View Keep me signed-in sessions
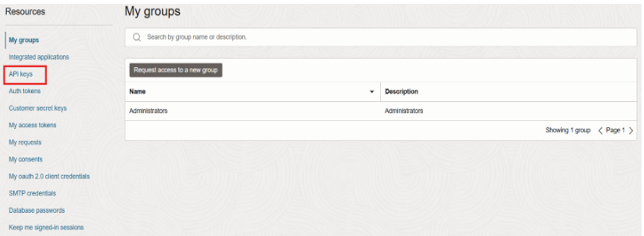The height and width of the screenshot is (236, 644). [46, 227]
